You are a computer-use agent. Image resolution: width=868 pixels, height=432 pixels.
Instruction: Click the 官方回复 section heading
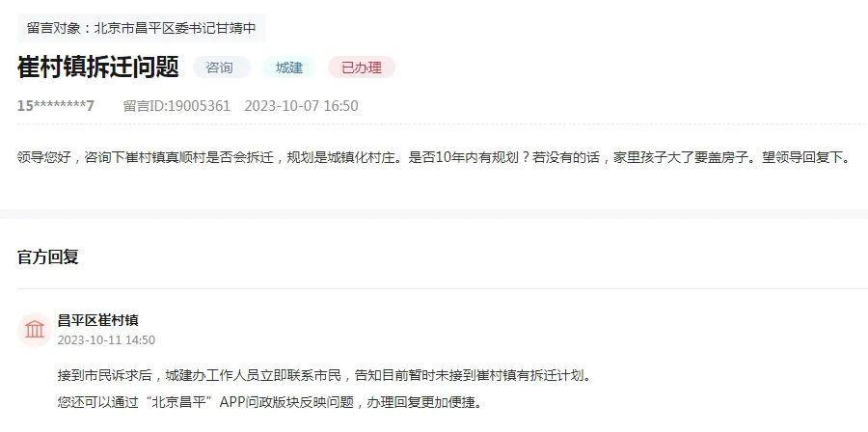[x=48, y=257]
